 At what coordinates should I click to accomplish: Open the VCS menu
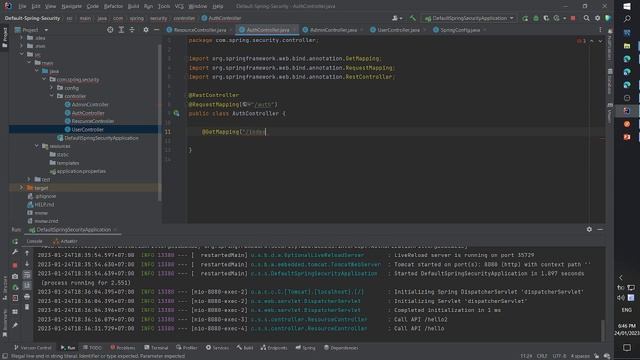pos(179,6)
